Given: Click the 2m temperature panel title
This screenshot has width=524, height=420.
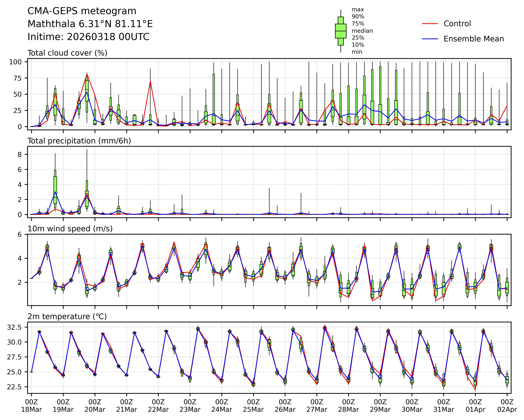Looking at the screenshot, I should [67, 317].
